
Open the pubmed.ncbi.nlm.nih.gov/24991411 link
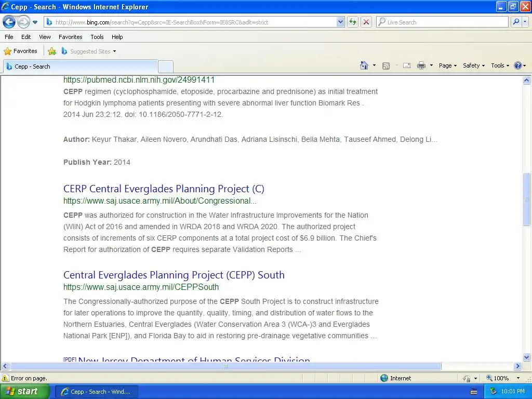click(x=139, y=79)
